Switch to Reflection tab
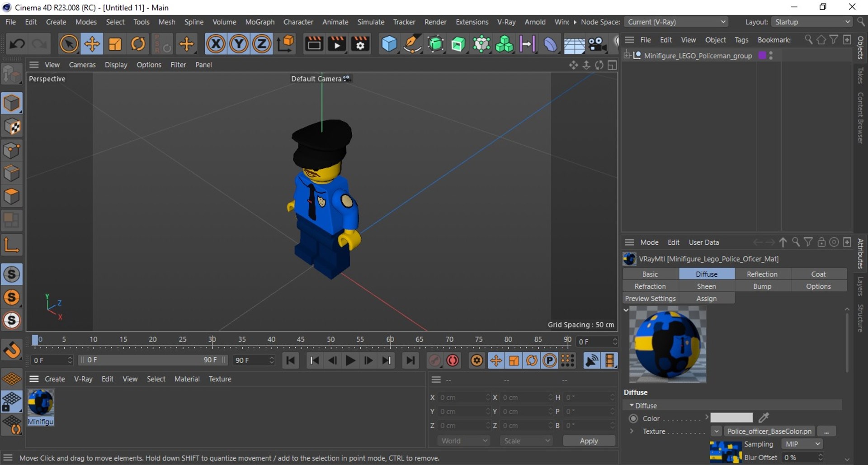Screen dimensions: 868x465 [x=762, y=274]
